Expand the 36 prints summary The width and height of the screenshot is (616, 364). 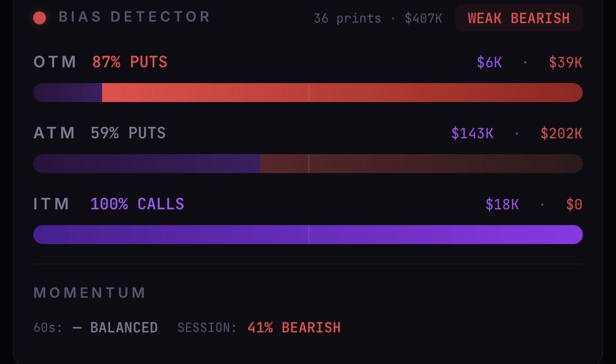tap(348, 17)
